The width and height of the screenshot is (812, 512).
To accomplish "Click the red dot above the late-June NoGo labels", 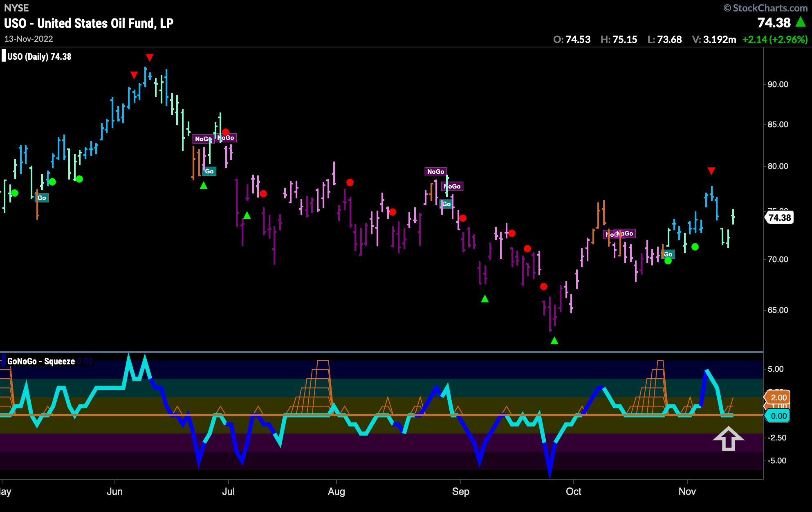I will (226, 132).
